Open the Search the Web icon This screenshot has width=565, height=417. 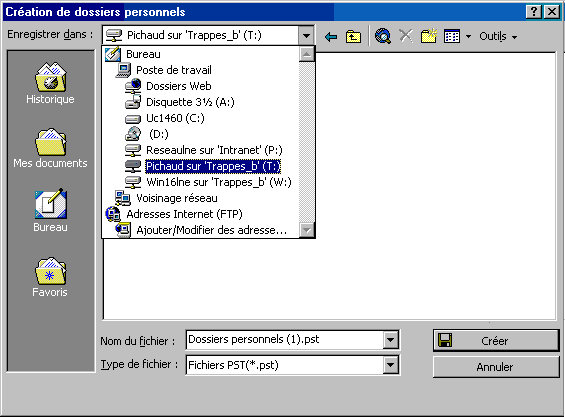(383, 36)
